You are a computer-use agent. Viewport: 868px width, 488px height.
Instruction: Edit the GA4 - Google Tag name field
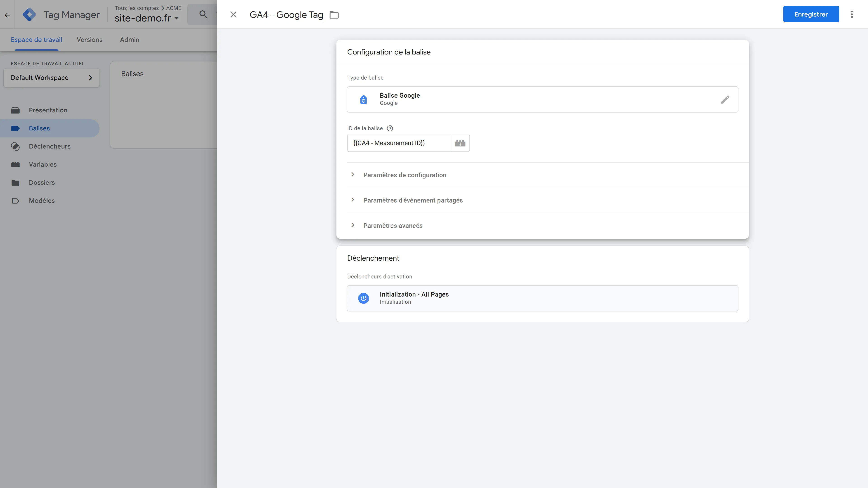pyautogui.click(x=286, y=15)
